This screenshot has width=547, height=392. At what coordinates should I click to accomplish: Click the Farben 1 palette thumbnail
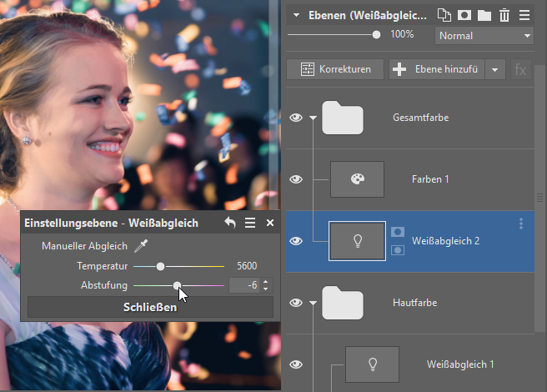pyautogui.click(x=357, y=179)
